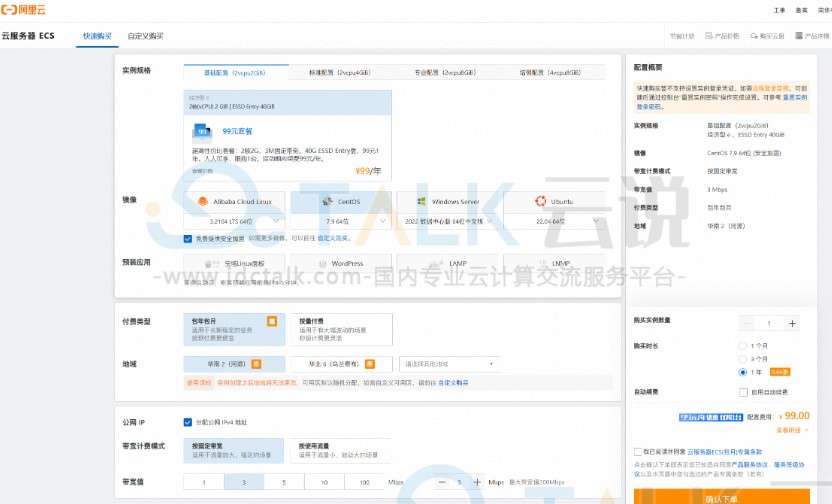832x504 pixels.
Task: Set bandwidth to 3 Mbps
Action: 244,482
